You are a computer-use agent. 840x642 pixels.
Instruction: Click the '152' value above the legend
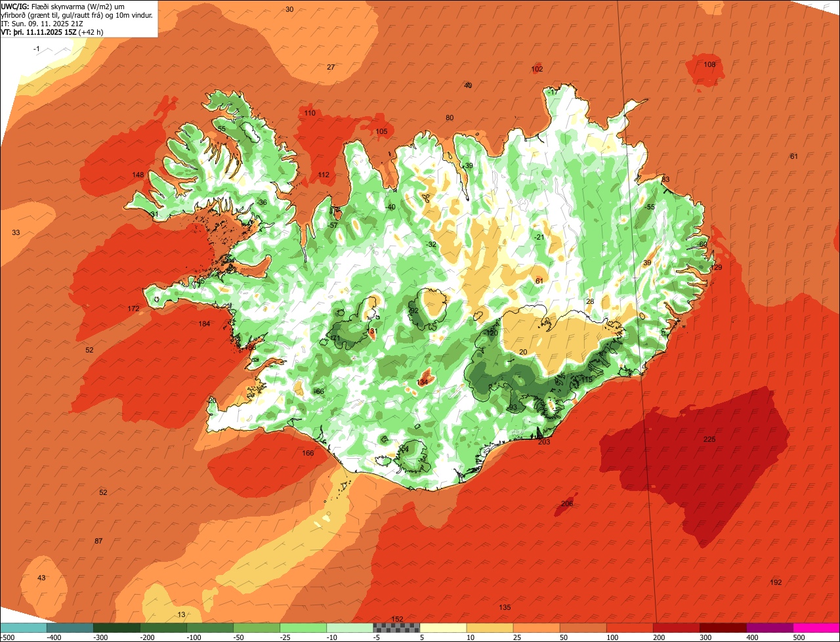pos(397,619)
